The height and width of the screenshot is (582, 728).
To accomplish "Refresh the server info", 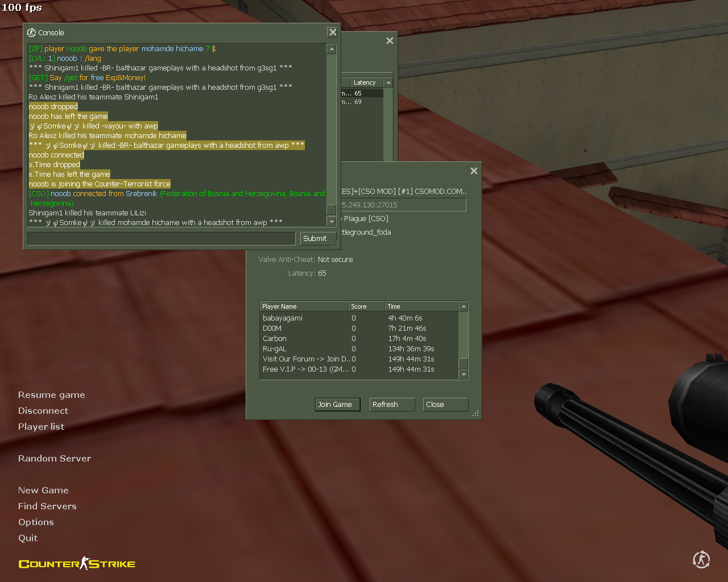I will [392, 405].
